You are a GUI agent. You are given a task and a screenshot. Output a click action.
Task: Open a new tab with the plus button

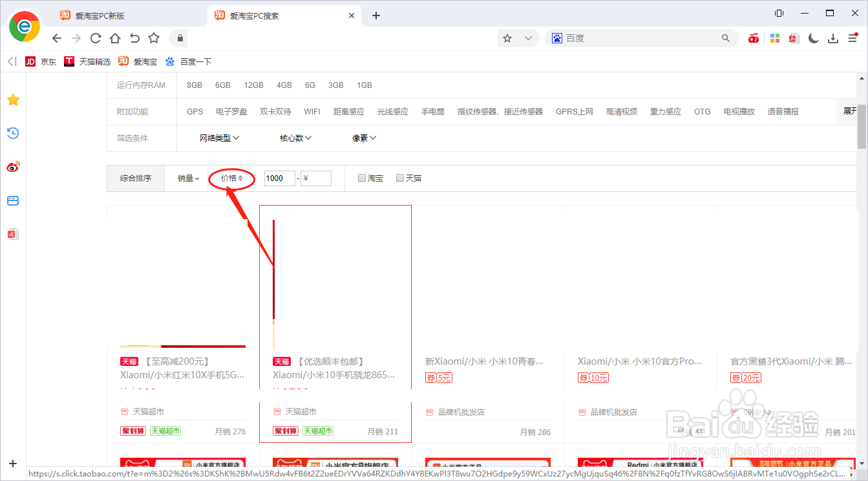click(376, 16)
